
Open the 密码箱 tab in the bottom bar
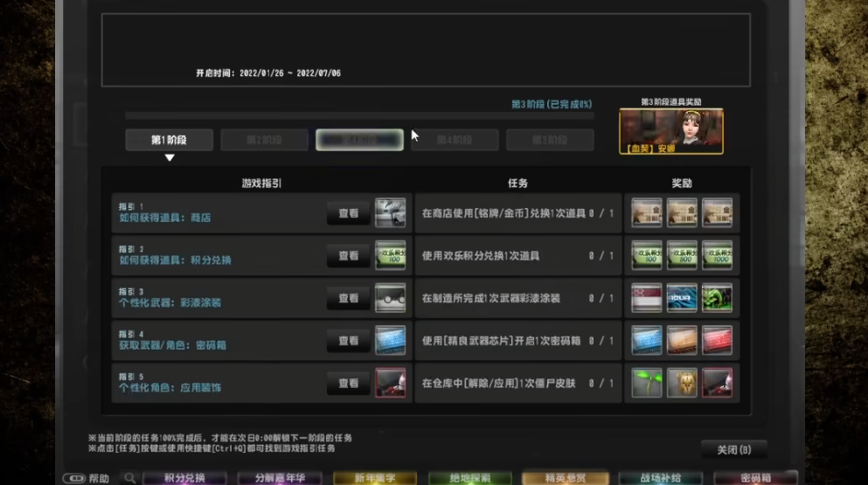pyautogui.click(x=755, y=478)
